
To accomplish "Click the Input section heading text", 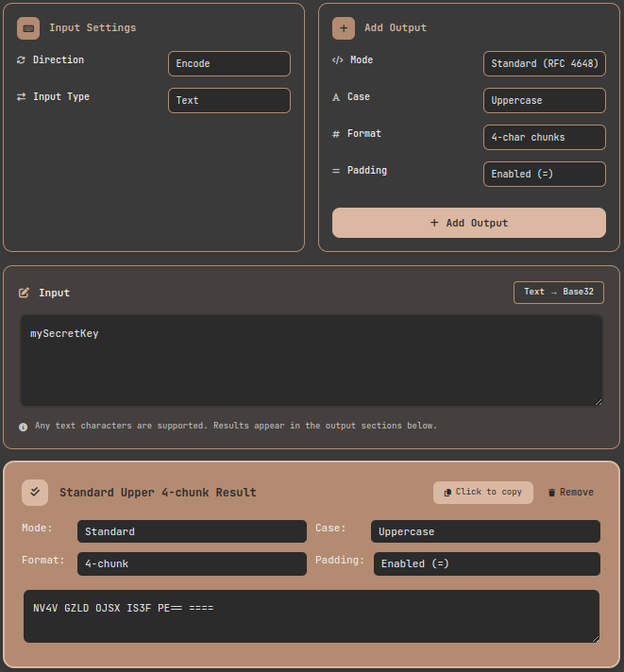I will tap(54, 294).
